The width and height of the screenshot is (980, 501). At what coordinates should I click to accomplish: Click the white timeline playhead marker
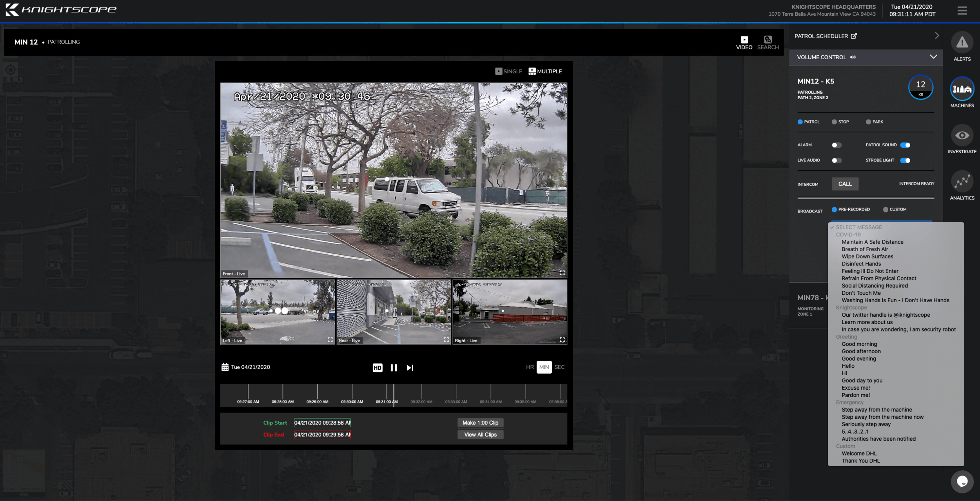point(394,395)
